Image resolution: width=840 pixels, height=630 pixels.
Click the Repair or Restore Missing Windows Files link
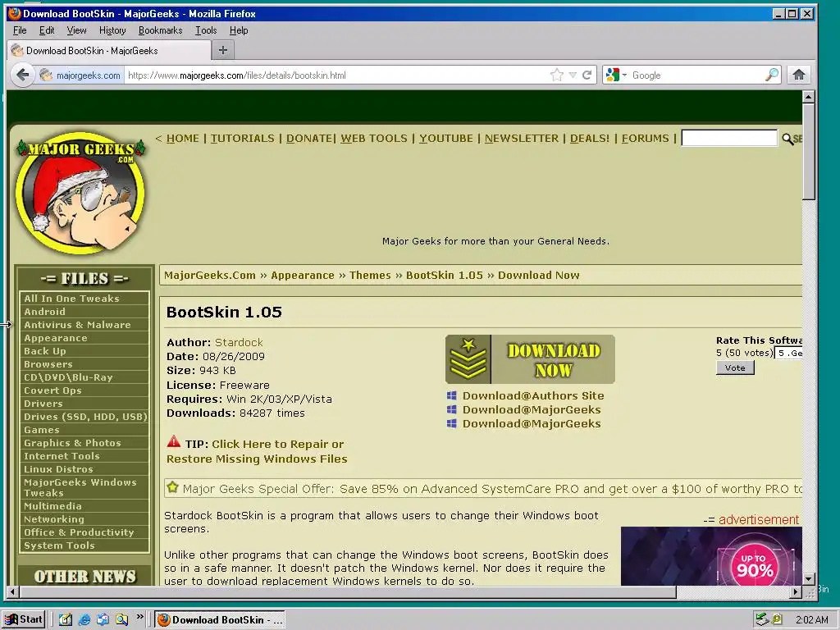[257, 452]
